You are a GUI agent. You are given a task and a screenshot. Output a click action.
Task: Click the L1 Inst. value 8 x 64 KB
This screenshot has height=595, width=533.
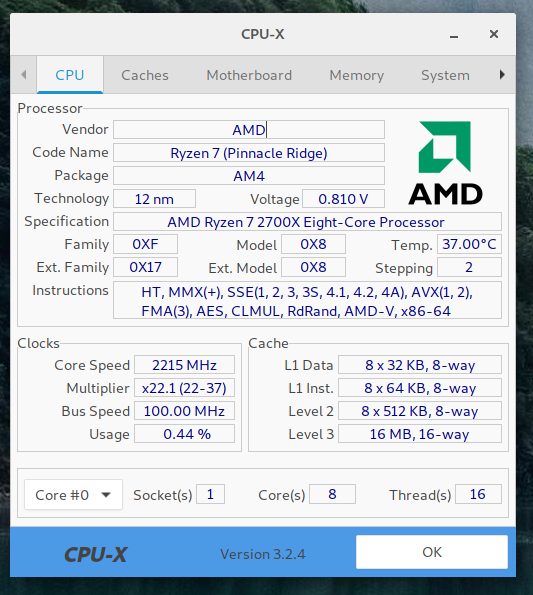click(x=420, y=388)
